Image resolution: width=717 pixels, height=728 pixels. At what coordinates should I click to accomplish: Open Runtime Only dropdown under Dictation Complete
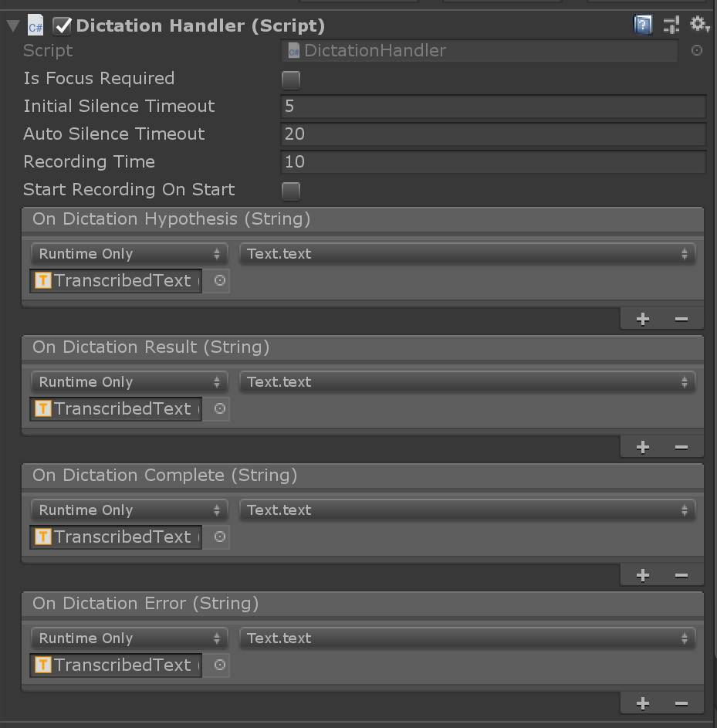point(130,510)
